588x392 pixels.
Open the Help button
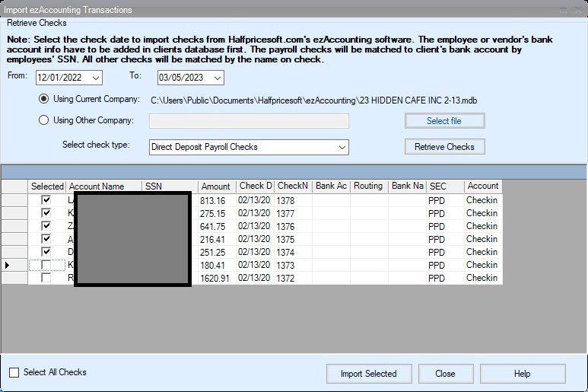522,374
